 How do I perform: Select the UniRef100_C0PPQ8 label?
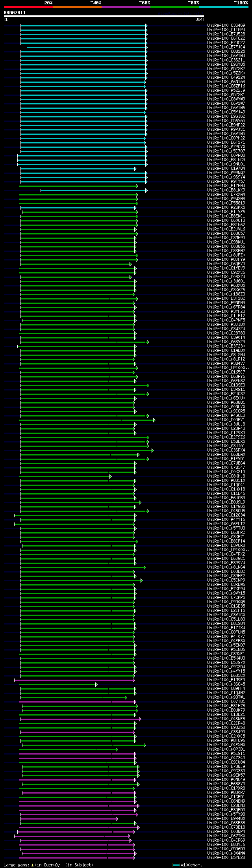[226, 156]
